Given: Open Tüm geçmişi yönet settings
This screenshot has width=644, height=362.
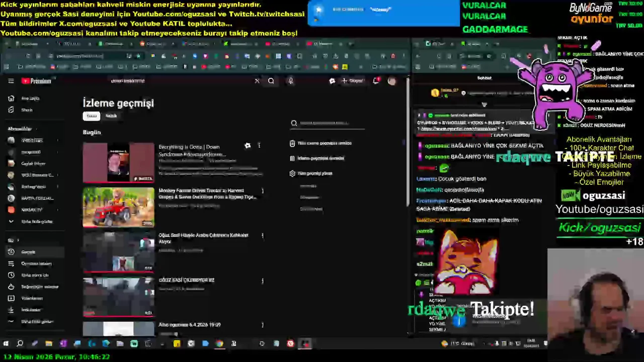Looking at the screenshot, I should pos(311,173).
